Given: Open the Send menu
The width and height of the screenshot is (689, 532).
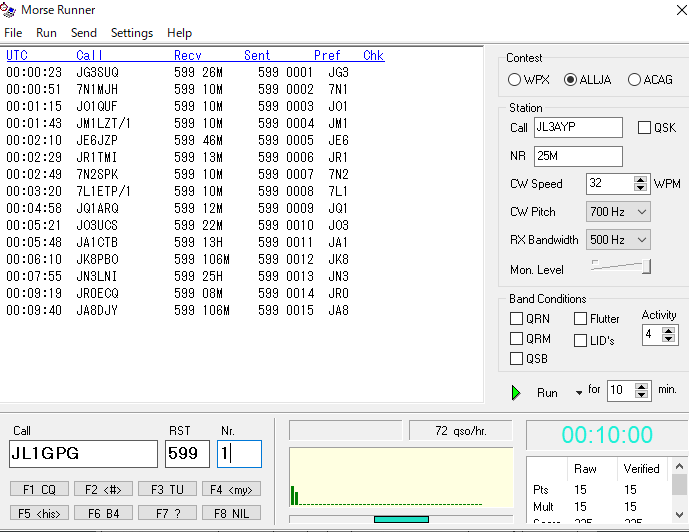Looking at the screenshot, I should click(x=84, y=33).
